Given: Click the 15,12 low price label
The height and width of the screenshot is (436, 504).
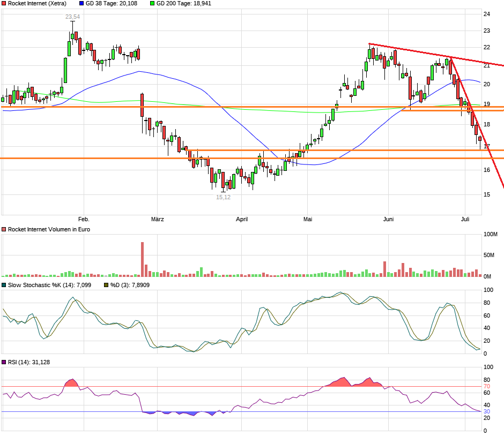Looking at the screenshot, I should pyautogui.click(x=223, y=197).
